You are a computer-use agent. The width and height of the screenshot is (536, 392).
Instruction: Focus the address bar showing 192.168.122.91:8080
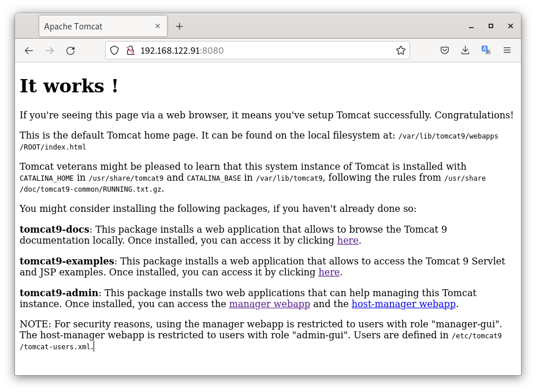tap(260, 51)
